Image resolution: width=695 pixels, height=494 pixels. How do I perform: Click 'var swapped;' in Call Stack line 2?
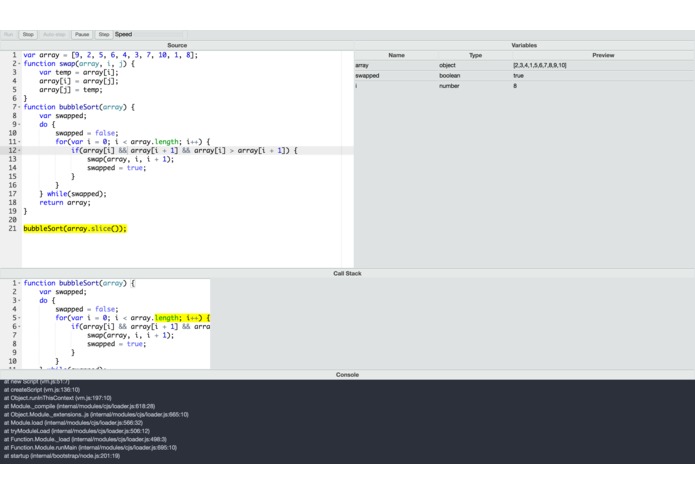(63, 292)
